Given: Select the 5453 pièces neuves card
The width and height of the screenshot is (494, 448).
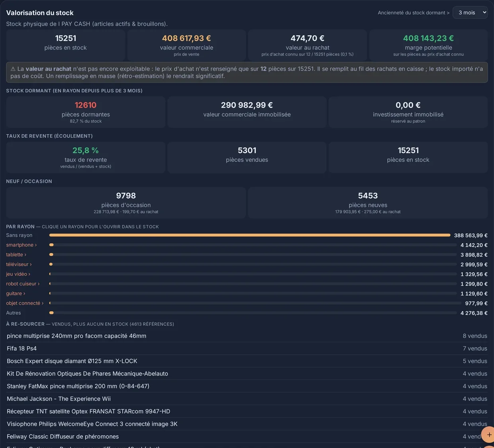Looking at the screenshot, I should 368,203.
